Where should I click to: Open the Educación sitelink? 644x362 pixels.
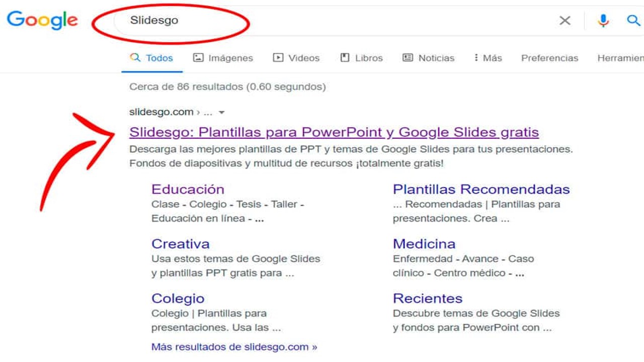coord(187,190)
